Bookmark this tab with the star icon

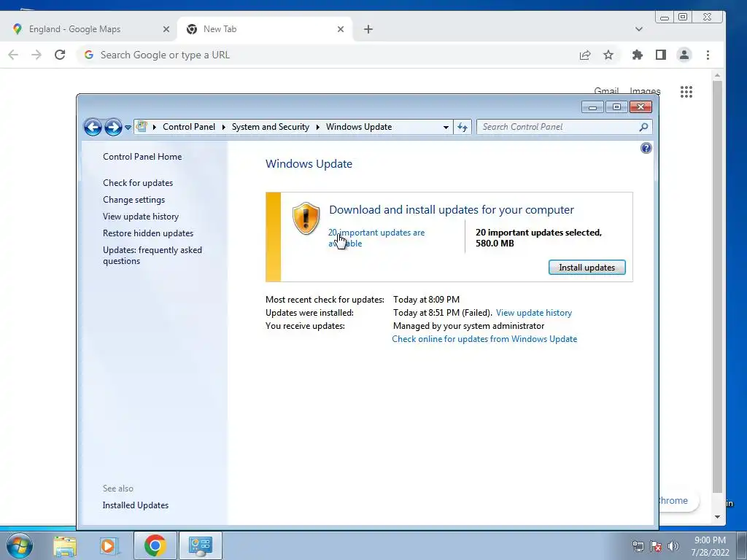(608, 55)
